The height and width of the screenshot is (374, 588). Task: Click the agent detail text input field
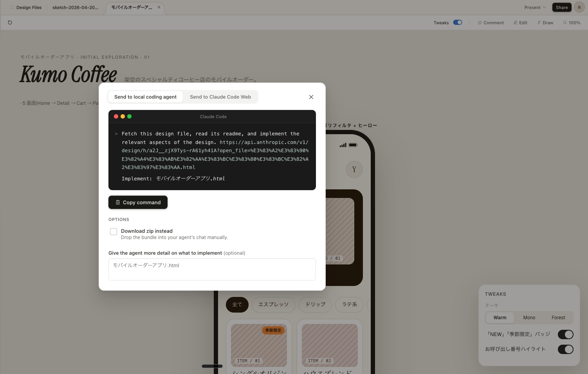212,269
